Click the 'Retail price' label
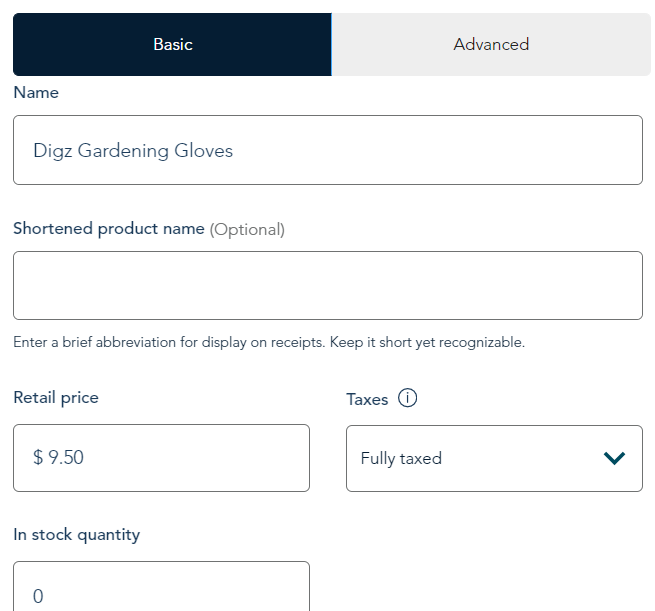 click(x=56, y=398)
